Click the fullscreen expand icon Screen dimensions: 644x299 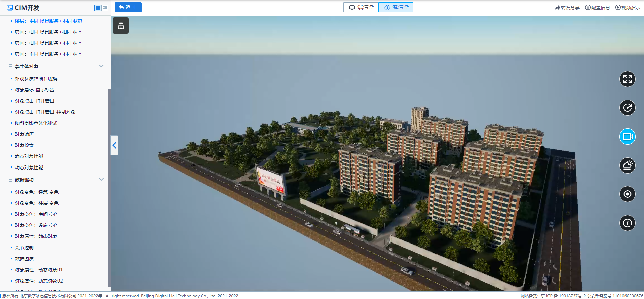point(627,79)
